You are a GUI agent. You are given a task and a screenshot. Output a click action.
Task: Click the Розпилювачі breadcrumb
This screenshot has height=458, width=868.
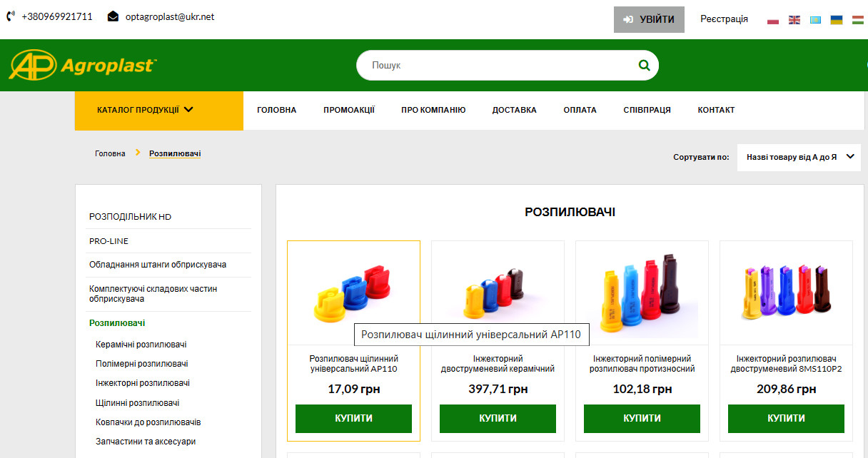pos(175,153)
